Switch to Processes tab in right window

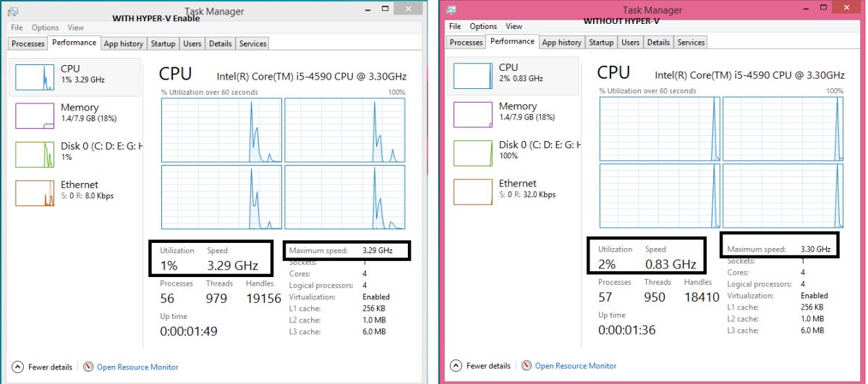467,42
